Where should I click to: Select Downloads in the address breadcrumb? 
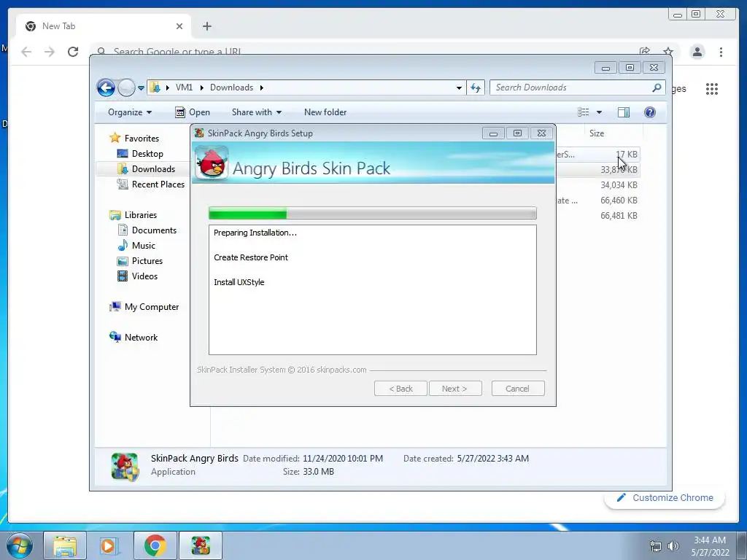pyautogui.click(x=231, y=87)
